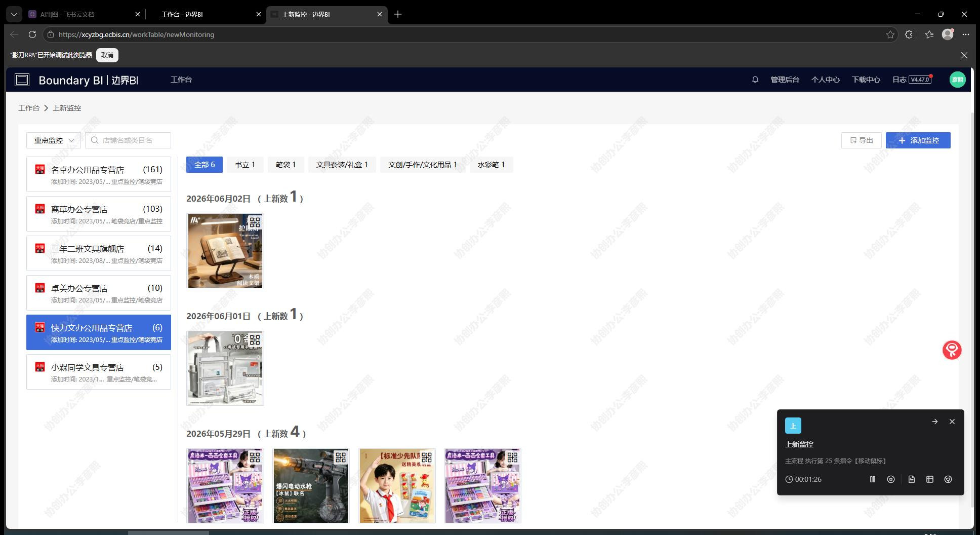Select the 三年二班文具旗舰店 store
The height and width of the screenshot is (535, 980).
pos(99,253)
